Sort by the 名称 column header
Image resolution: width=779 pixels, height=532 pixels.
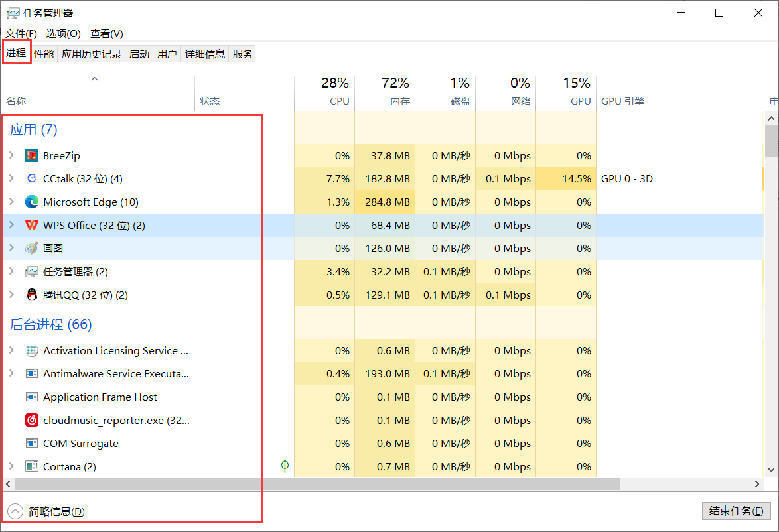point(98,93)
